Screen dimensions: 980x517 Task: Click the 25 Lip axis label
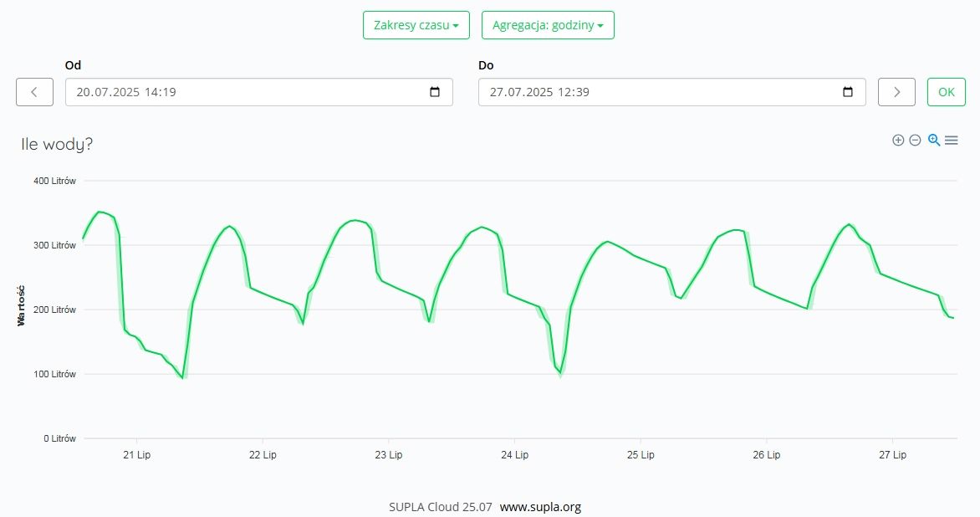coord(641,454)
